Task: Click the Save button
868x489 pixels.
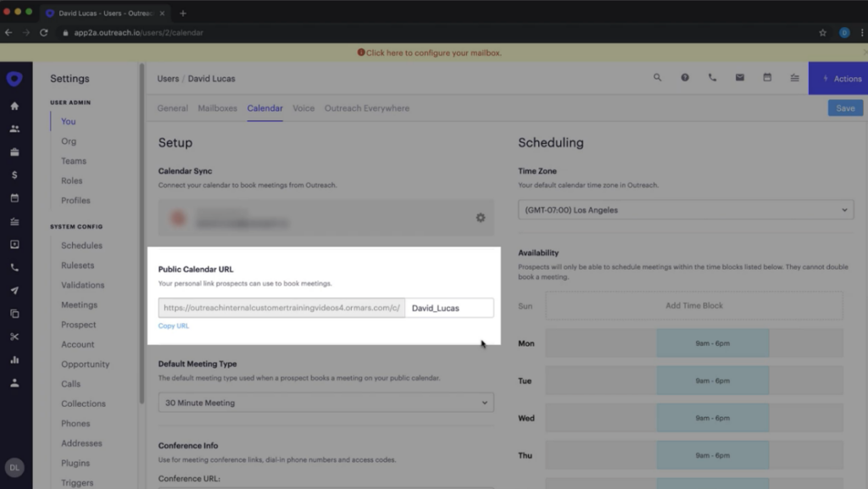Action: [845, 108]
